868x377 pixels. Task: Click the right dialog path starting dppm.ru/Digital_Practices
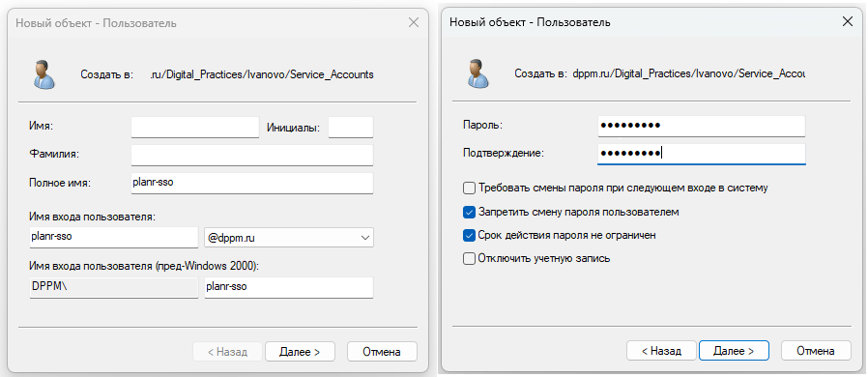pos(688,73)
